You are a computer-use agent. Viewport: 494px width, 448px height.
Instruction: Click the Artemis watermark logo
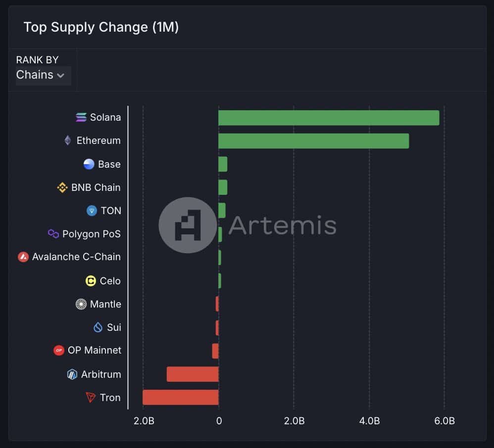188,225
